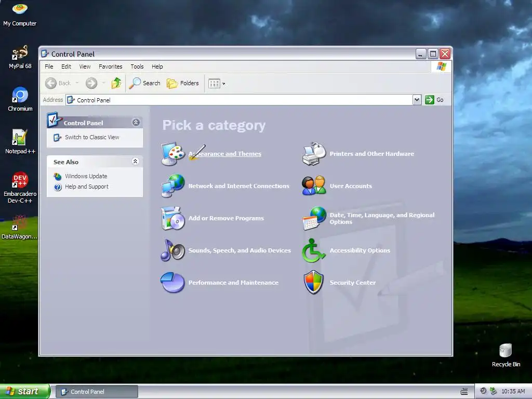Click the Search toolbar button
Image resolution: width=532 pixels, height=399 pixels.
pyautogui.click(x=144, y=83)
